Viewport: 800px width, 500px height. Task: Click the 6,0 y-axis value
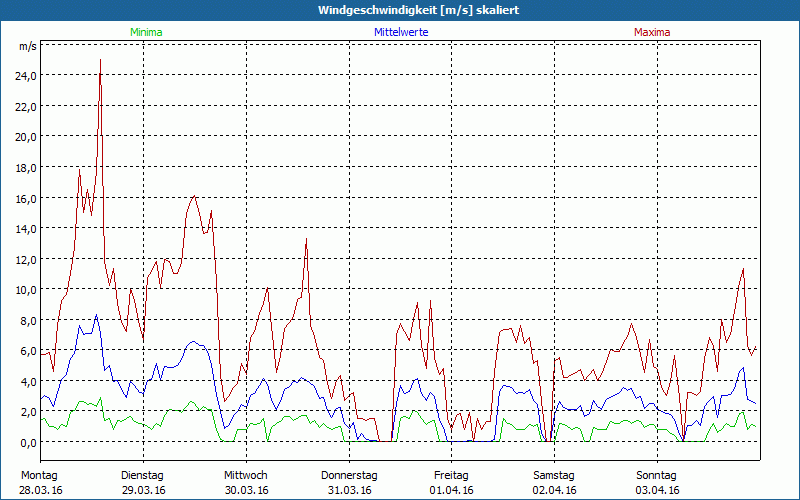[x=29, y=351]
